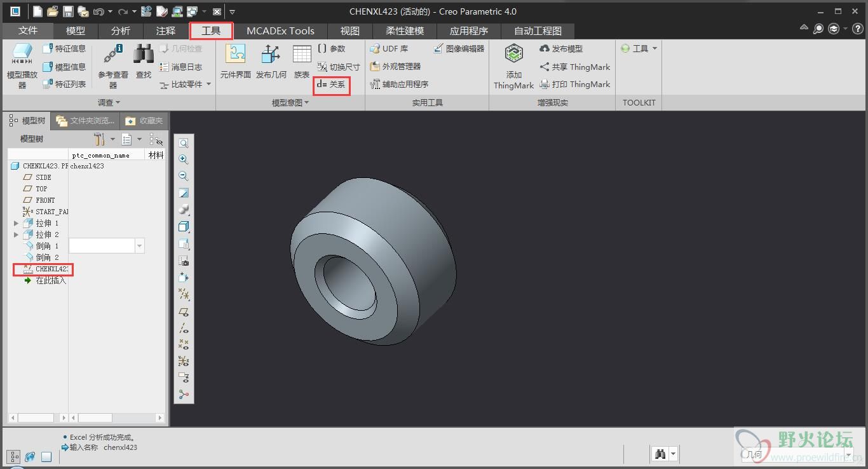
Task: Toggle the 切换尺寸 switch dimensions option
Action: (x=338, y=67)
